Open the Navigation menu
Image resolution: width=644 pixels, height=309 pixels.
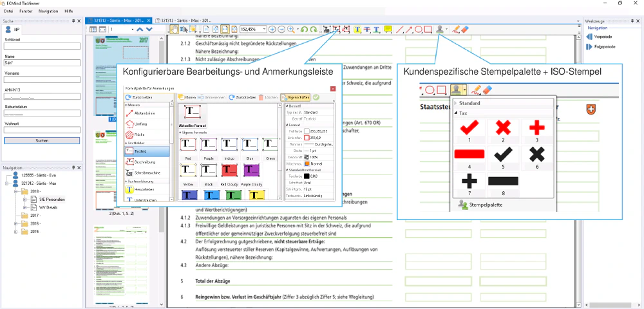(48, 11)
